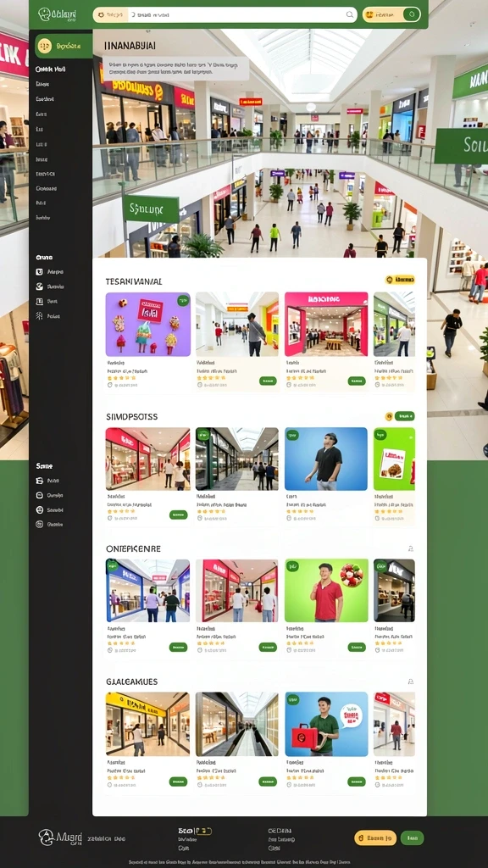Click the small icon right of the GTALEAKUES heading
Image resolution: width=488 pixels, height=868 pixels.
[x=411, y=682]
